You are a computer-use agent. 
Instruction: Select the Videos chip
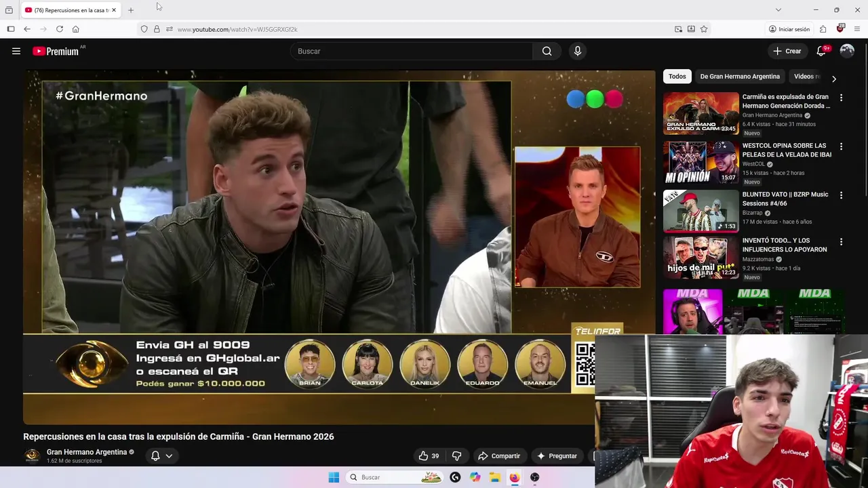point(807,77)
